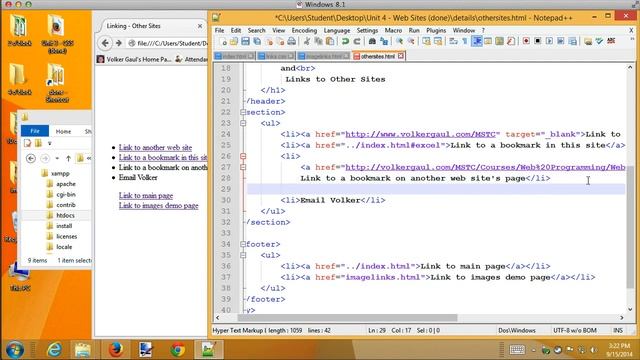Viewport: 640px width, 360px height.
Task: Click the Save Recorded Macro icon
Action: [572, 41]
